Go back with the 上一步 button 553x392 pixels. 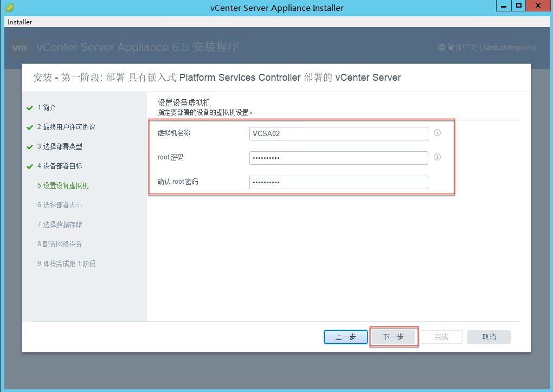click(x=346, y=337)
